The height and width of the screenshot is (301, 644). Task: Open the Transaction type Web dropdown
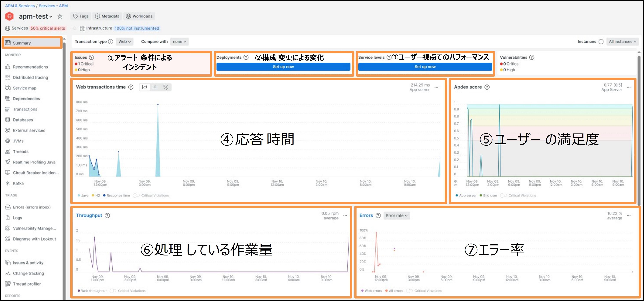pyautogui.click(x=125, y=42)
